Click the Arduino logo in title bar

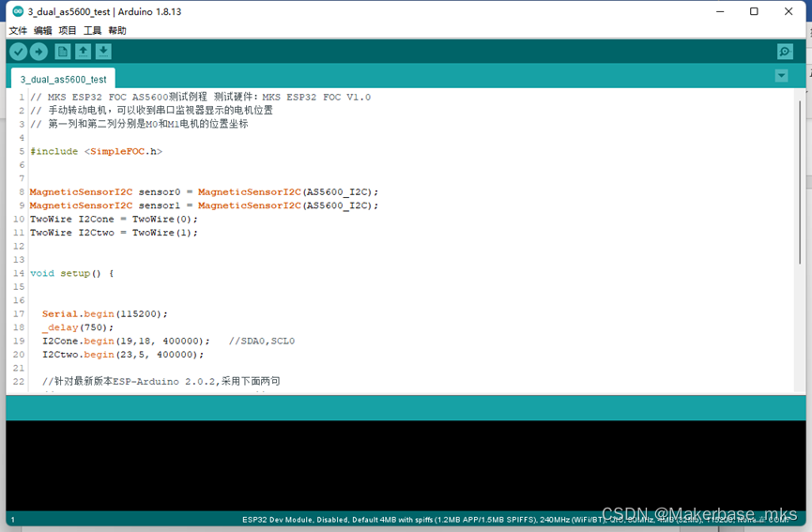[x=18, y=11]
